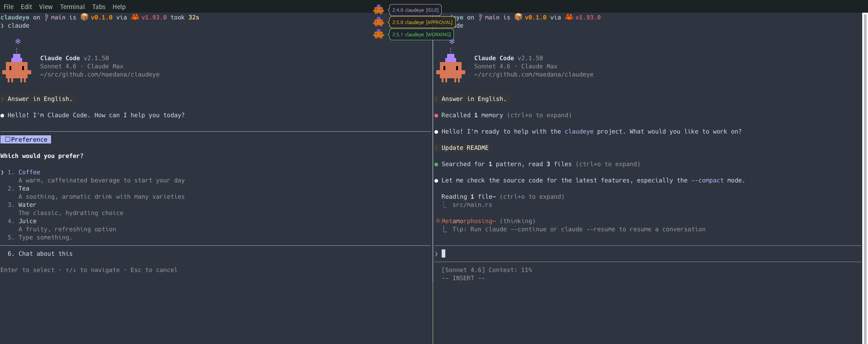868x344 pixels.
Task: Choose option 3. Water
Action: 22,205
